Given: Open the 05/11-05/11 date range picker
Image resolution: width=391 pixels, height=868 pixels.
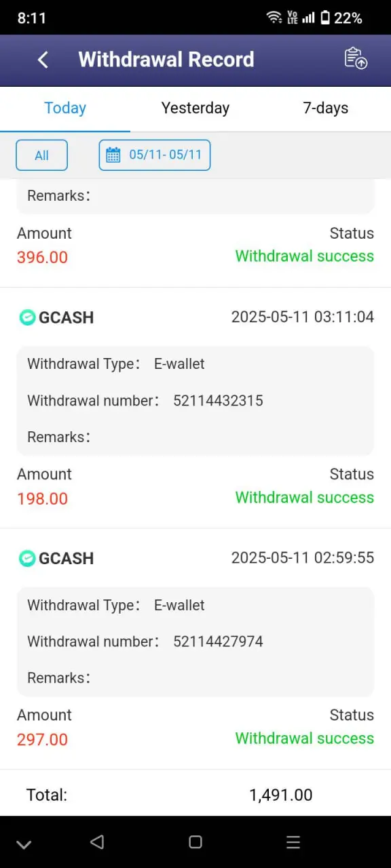Looking at the screenshot, I should (x=155, y=155).
